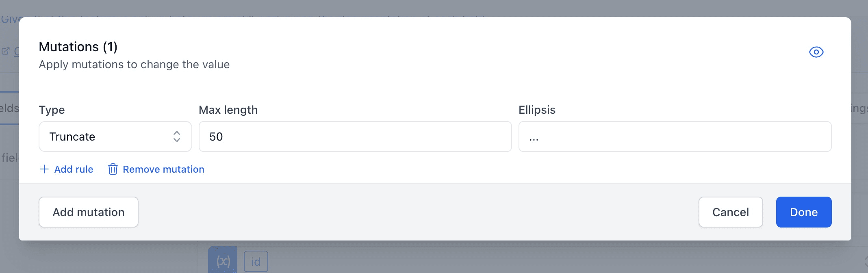This screenshot has height=273, width=868.
Task: Click the Ellipsis text field showing dots
Action: 674,136
